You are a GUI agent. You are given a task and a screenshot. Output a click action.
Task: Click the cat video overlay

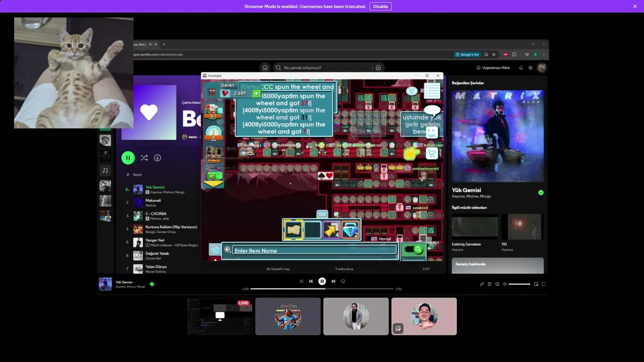coord(74,73)
